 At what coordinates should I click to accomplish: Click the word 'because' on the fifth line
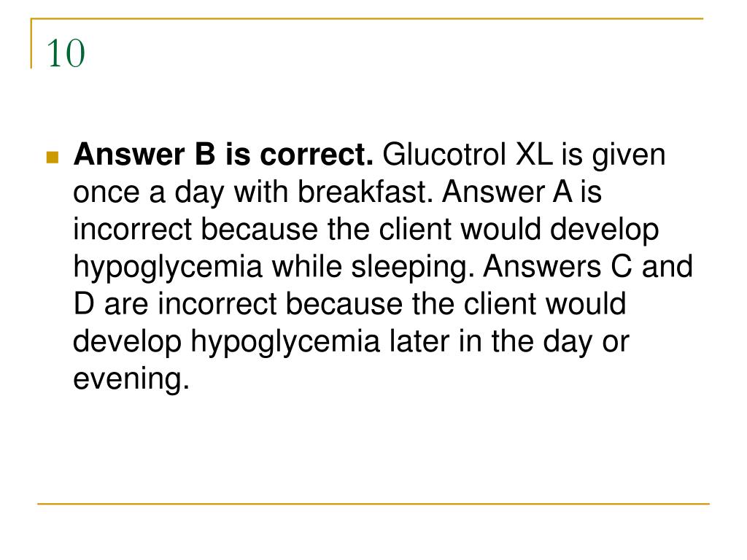coord(344,304)
